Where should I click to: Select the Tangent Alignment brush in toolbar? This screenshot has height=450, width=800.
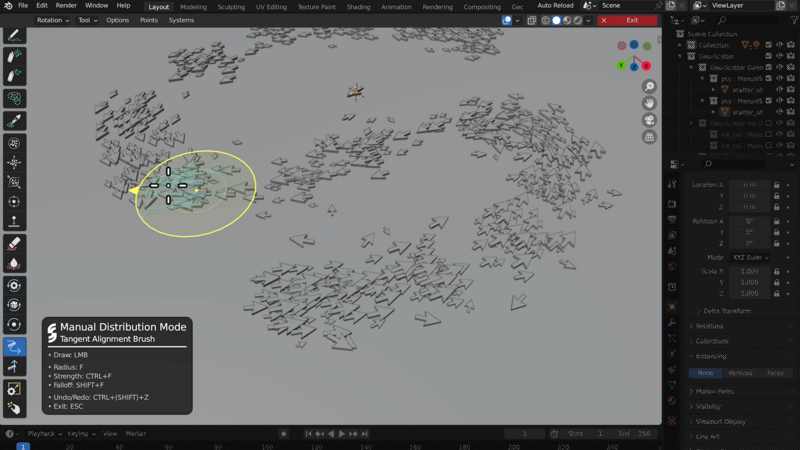coord(14,347)
